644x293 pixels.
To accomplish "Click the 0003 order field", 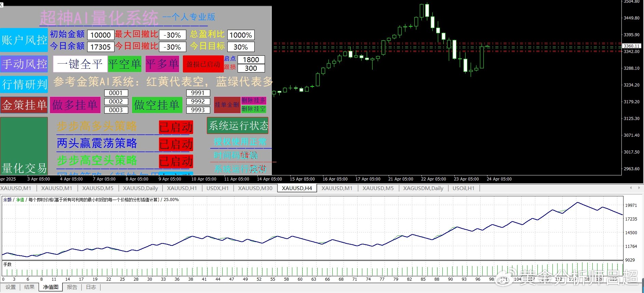I will coord(116,110).
